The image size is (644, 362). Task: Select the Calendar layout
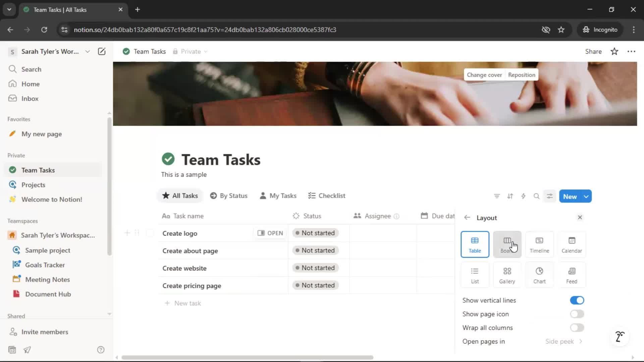point(572,244)
